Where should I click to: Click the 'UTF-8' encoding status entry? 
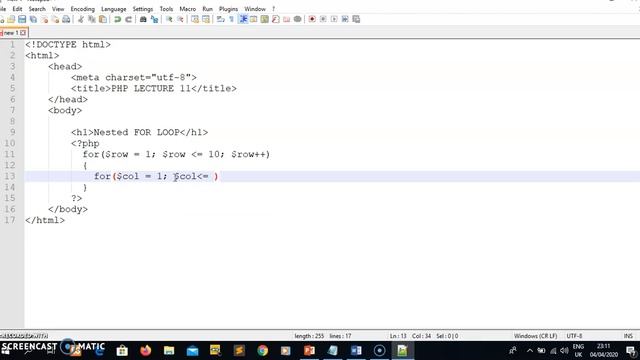click(x=574, y=336)
